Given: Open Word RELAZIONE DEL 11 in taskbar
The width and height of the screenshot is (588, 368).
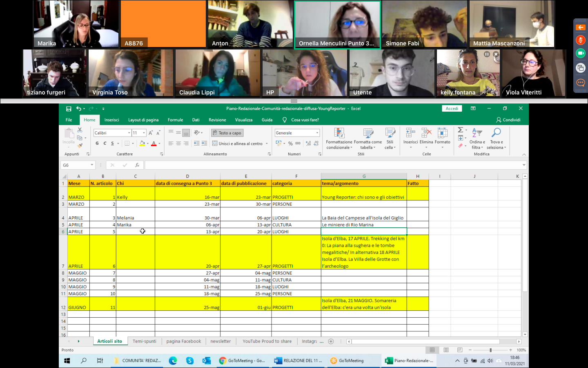Looking at the screenshot, I should pos(298,361).
